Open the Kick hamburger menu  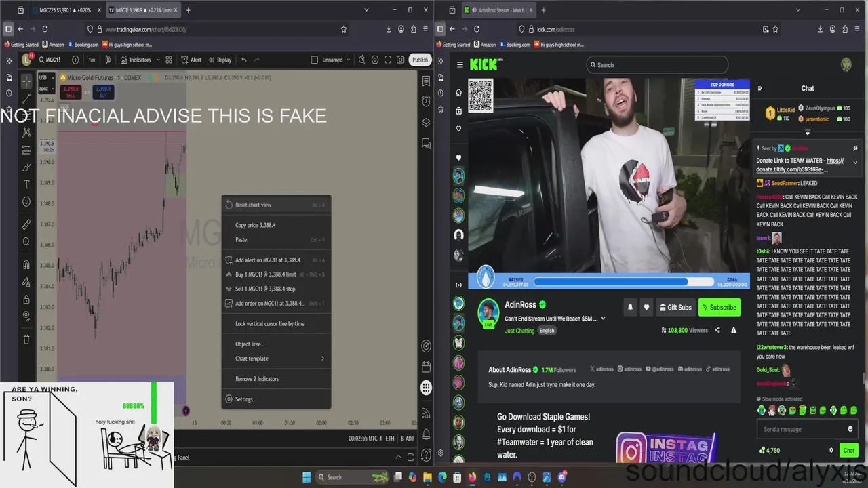(x=460, y=64)
